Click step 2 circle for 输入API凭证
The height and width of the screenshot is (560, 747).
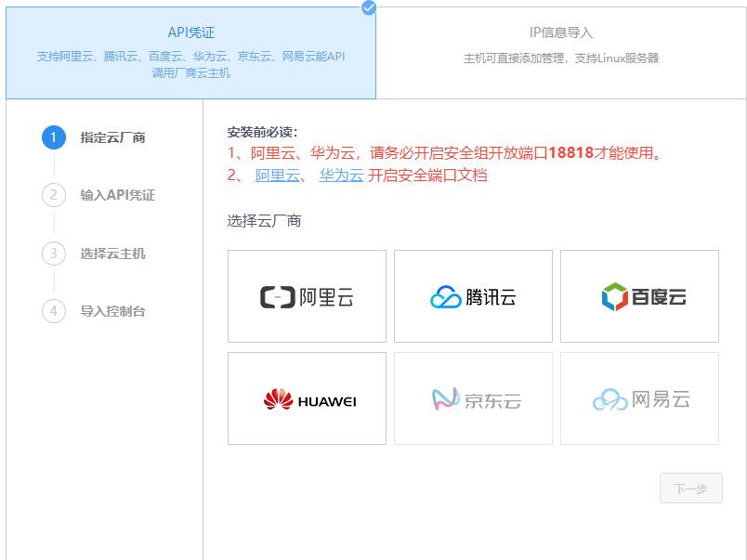[54, 195]
